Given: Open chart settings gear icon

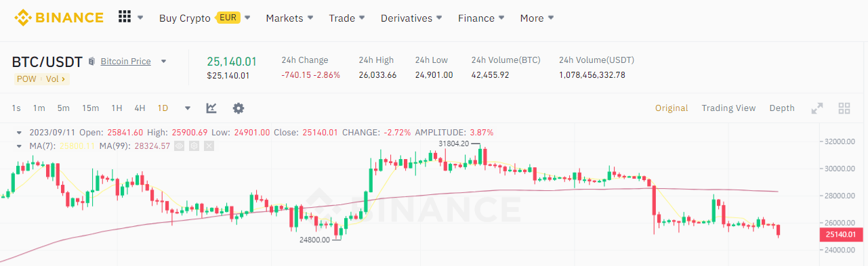Looking at the screenshot, I should tap(239, 108).
